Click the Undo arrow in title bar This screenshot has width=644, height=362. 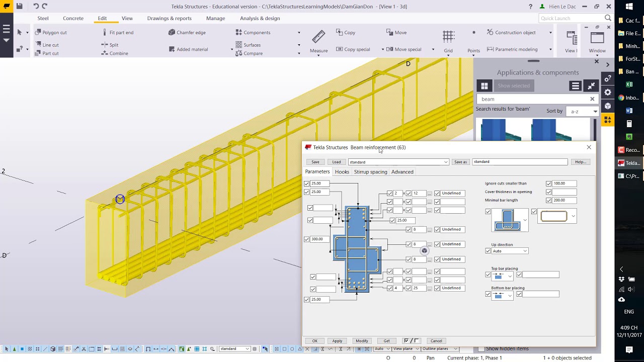pyautogui.click(x=36, y=6)
